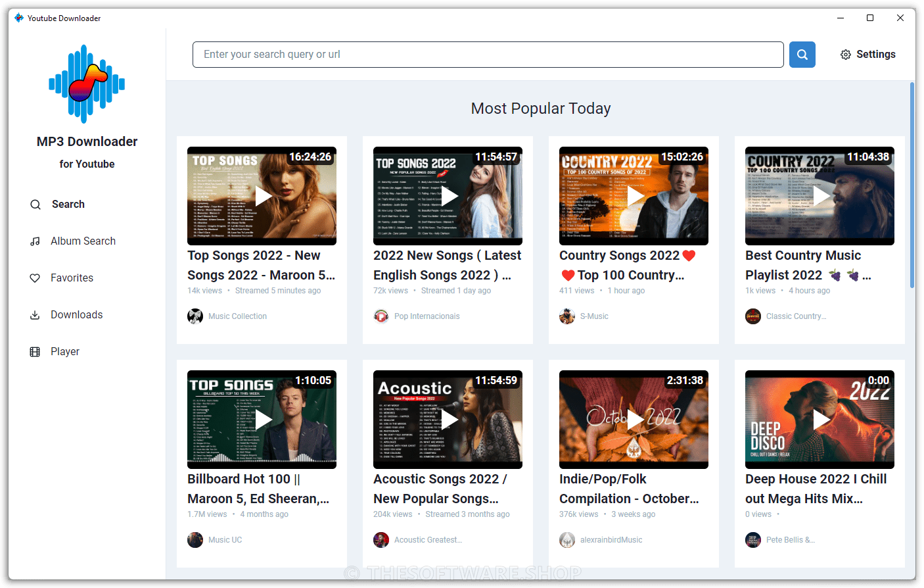Open title Country Songs 2022 Top 100
Viewport: 924px width, 588px height.
(628, 265)
